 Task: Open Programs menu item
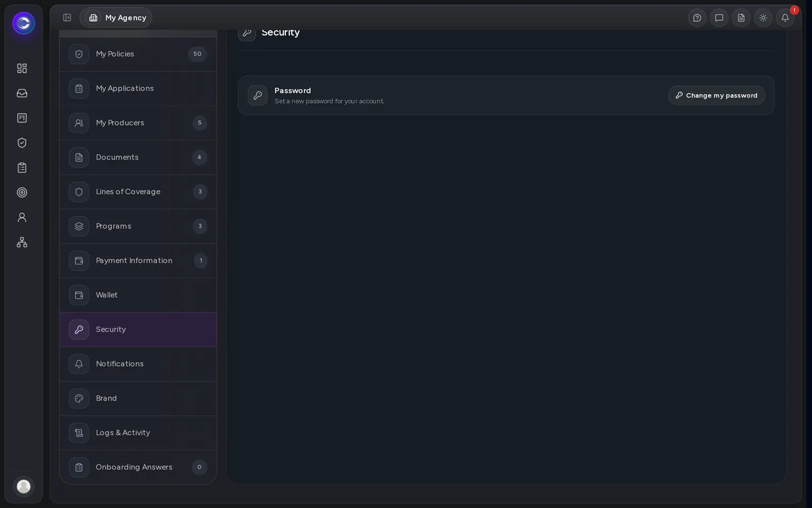[x=138, y=226]
